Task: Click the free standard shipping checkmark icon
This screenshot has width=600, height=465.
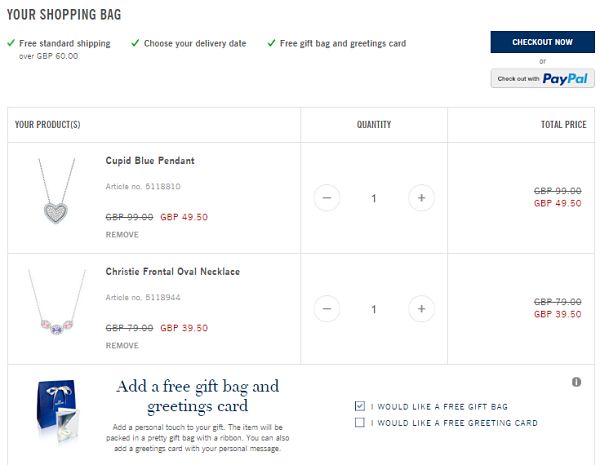Action: 11,42
